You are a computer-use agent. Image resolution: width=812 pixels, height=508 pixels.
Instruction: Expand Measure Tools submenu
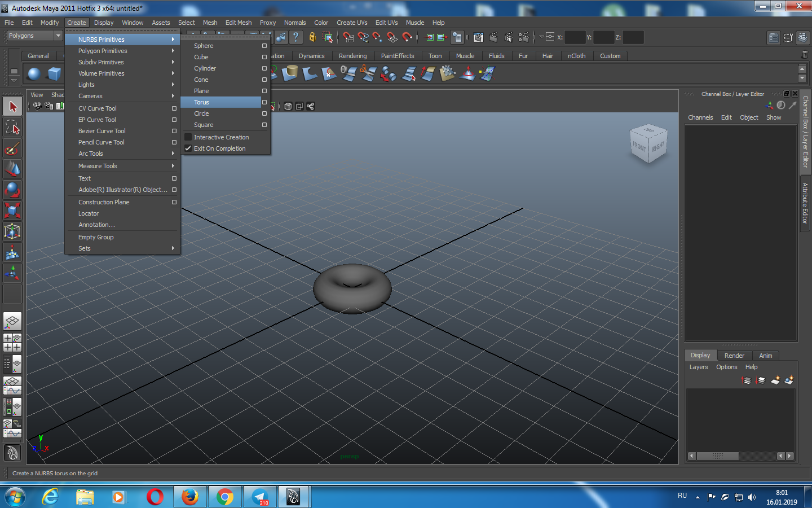click(122, 166)
